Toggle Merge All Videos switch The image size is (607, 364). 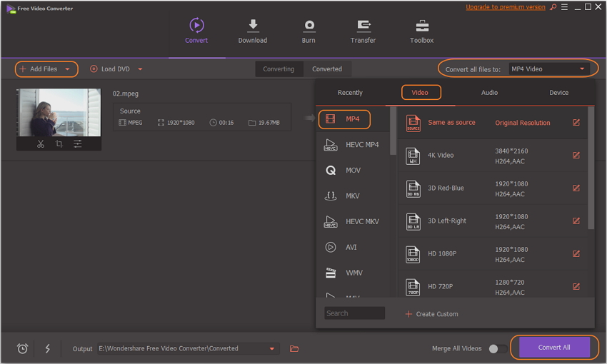(x=498, y=348)
